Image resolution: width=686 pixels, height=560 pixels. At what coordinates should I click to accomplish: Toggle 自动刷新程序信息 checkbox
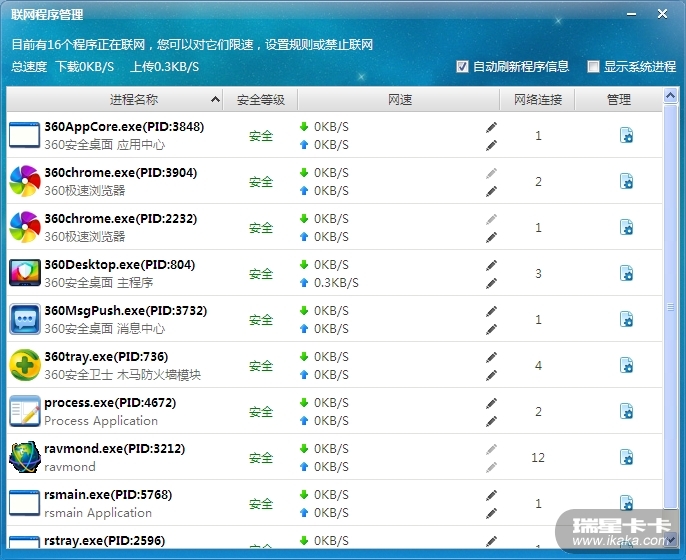[462, 66]
